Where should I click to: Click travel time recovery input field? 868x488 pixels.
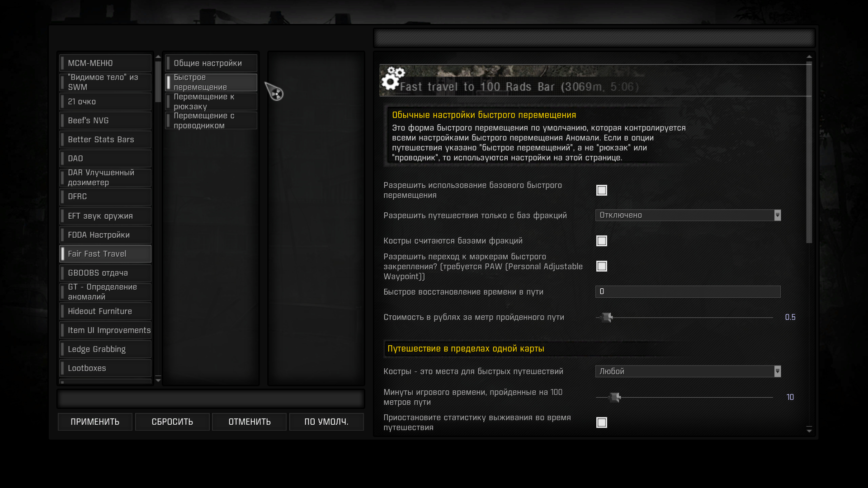[x=688, y=292]
